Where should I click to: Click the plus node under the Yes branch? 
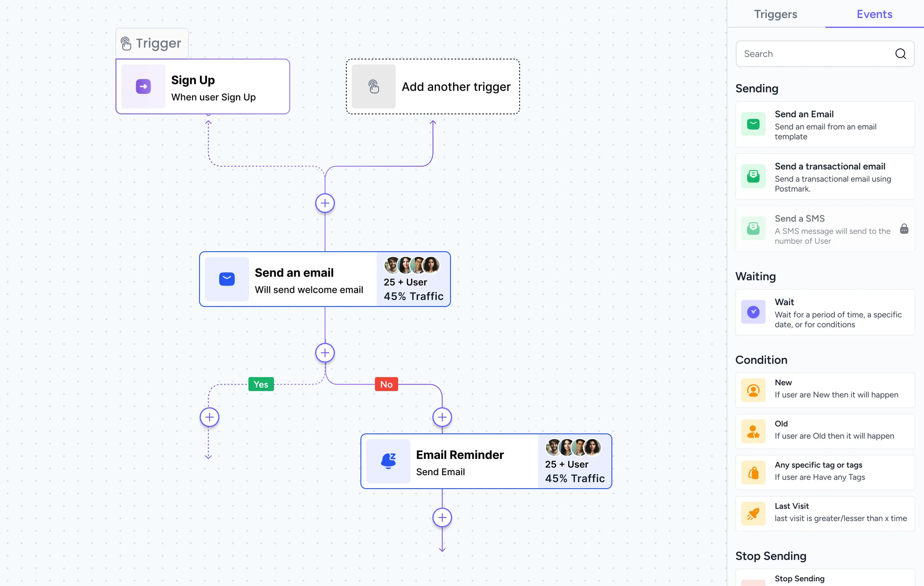(x=209, y=417)
